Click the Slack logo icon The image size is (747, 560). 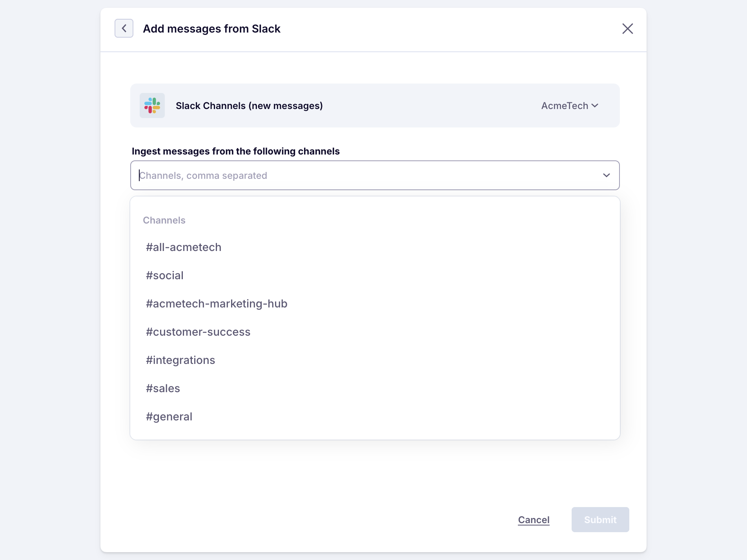pyautogui.click(x=152, y=105)
